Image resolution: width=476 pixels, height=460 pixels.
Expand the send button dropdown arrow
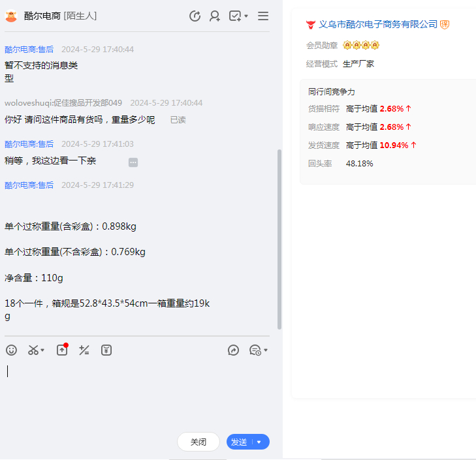tap(259, 442)
